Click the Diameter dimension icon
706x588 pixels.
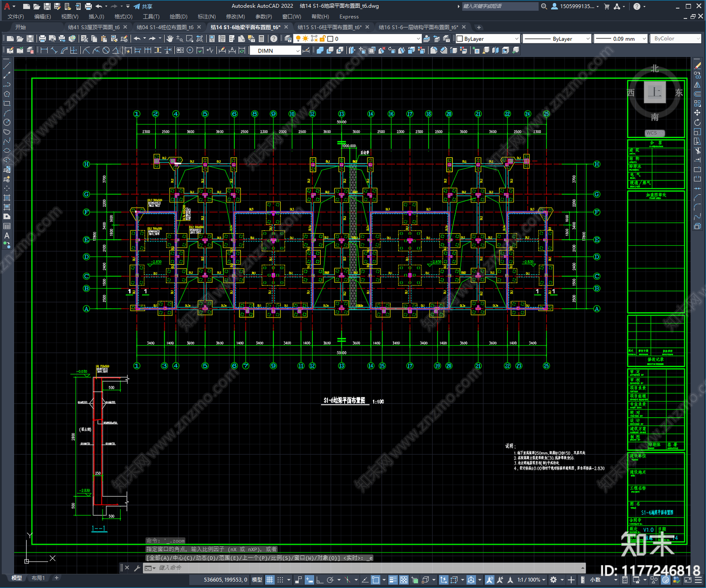106,50
